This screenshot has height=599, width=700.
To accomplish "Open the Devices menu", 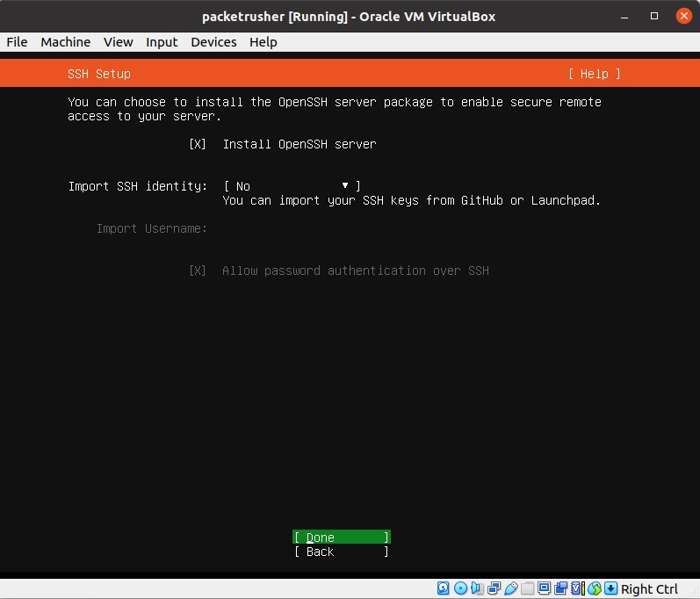I will pyautogui.click(x=213, y=42).
